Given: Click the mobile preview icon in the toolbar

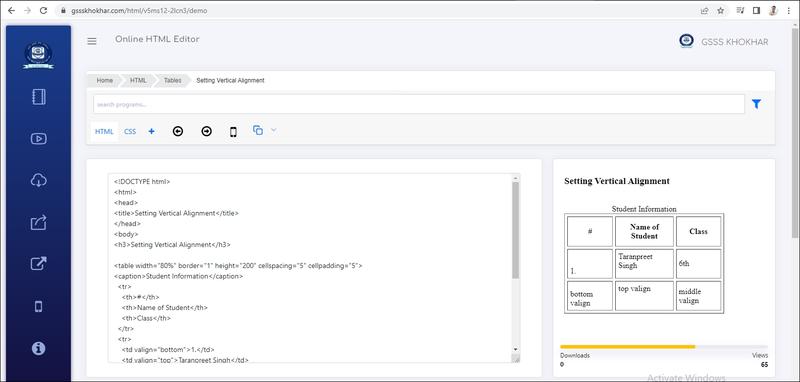Looking at the screenshot, I should [x=233, y=132].
